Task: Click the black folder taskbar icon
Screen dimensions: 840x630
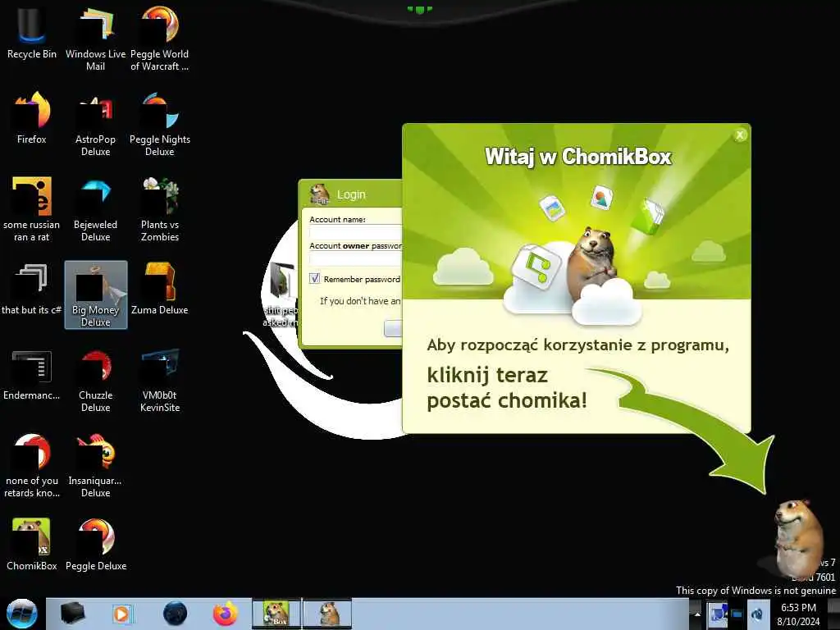Action: click(73, 614)
